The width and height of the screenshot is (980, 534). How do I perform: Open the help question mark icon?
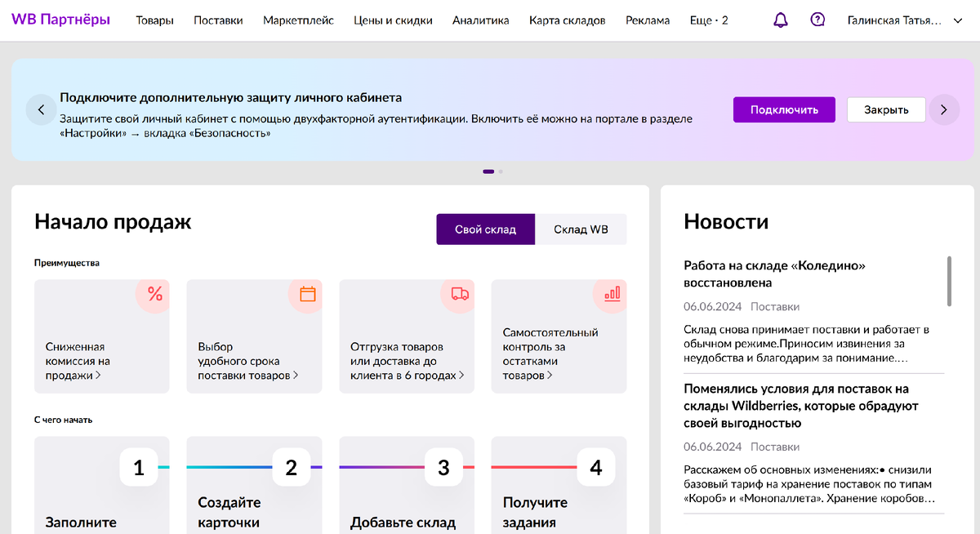click(x=817, y=20)
